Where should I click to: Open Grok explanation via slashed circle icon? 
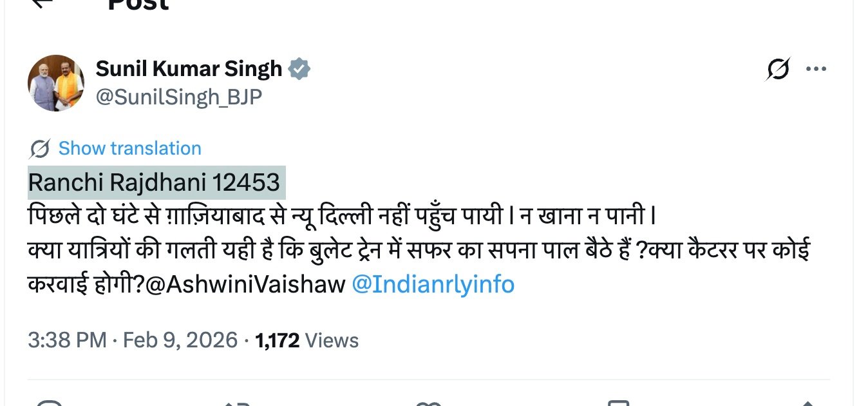777,69
